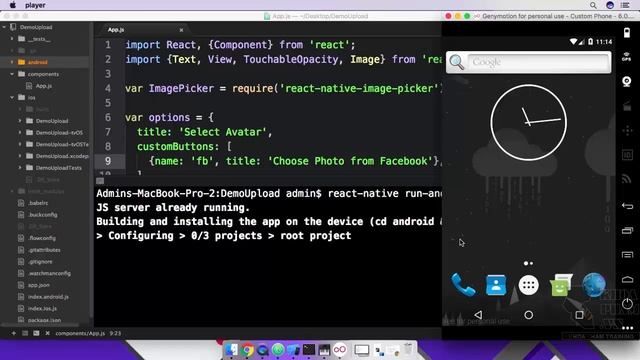Open Notification Center list icon in menu bar
640x360 pixels.
click(625, 5)
